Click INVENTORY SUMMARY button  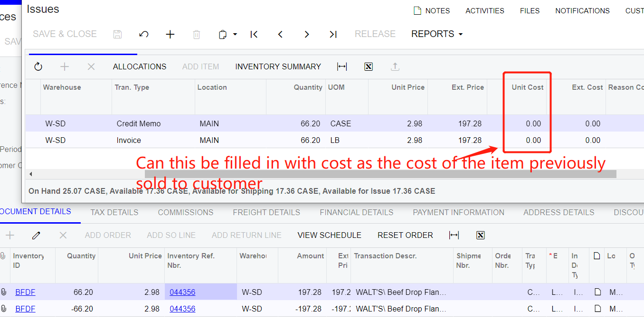[278, 67]
